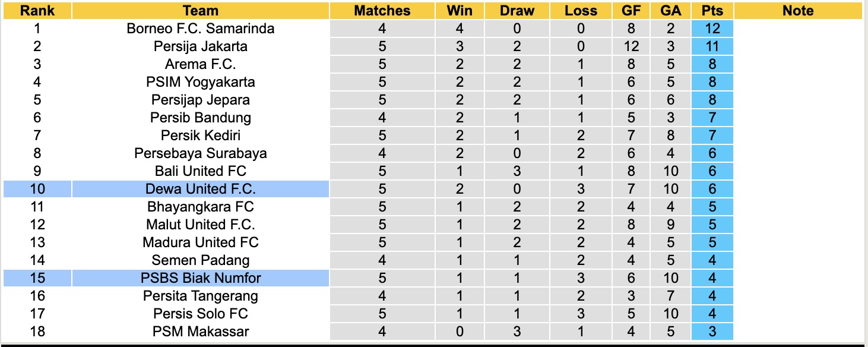Select the Pts column header
The width and height of the screenshot is (868, 347).
[712, 11]
